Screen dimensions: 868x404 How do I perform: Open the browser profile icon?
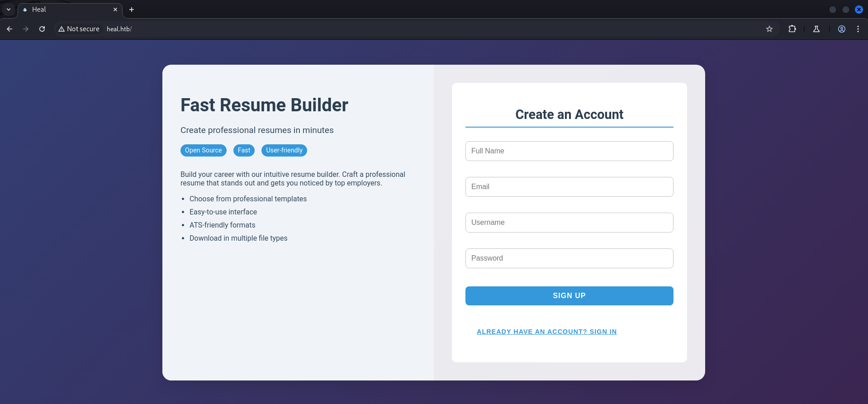point(842,29)
